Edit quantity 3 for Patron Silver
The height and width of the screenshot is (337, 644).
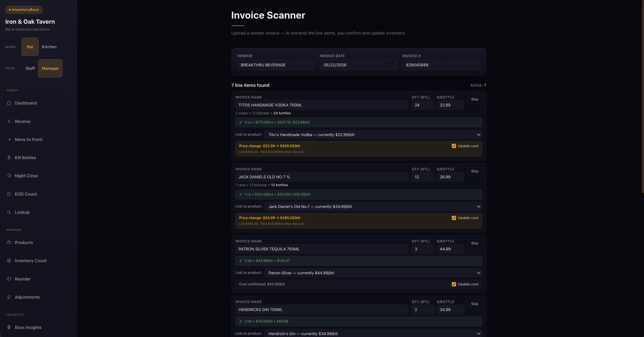[423, 249]
